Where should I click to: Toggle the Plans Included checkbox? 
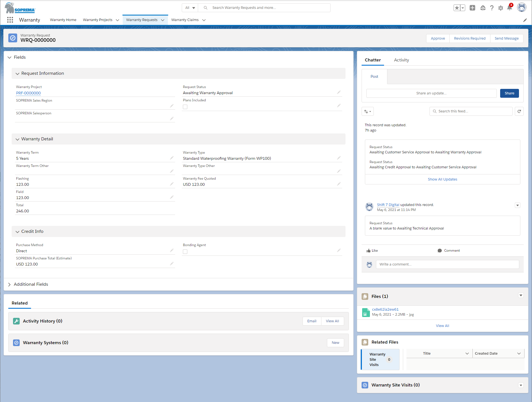pyautogui.click(x=185, y=107)
